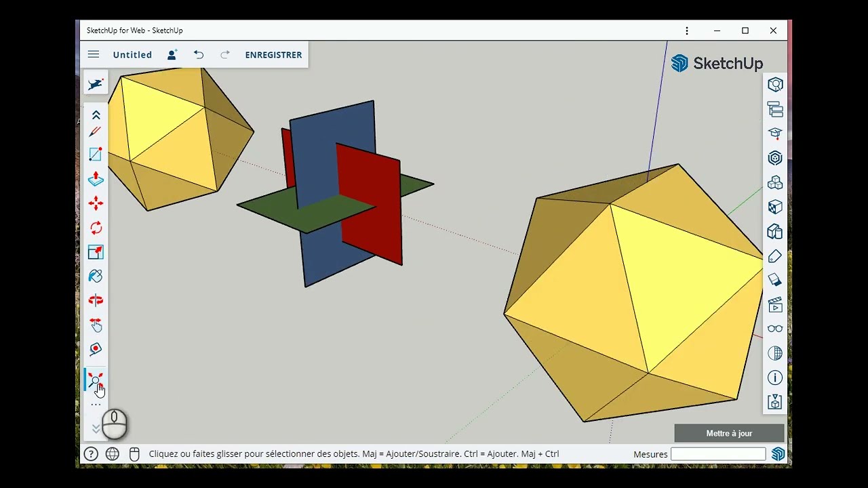
Task: Open the Display glasses panel
Action: click(x=775, y=329)
